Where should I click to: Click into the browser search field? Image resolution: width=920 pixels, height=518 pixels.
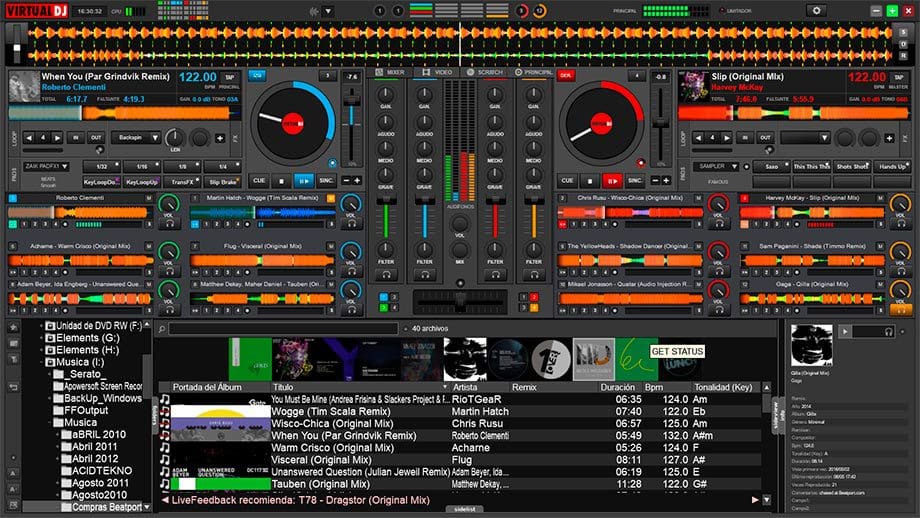click(283, 329)
